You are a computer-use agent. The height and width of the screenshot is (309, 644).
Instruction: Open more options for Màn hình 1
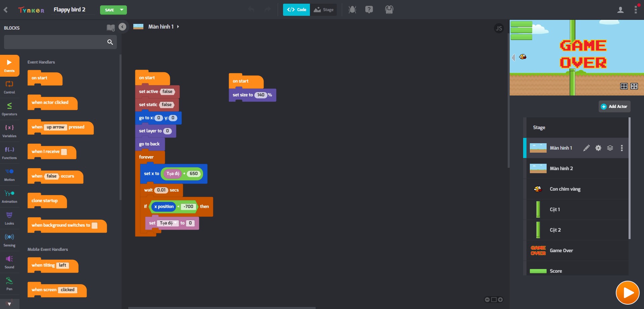tap(622, 148)
